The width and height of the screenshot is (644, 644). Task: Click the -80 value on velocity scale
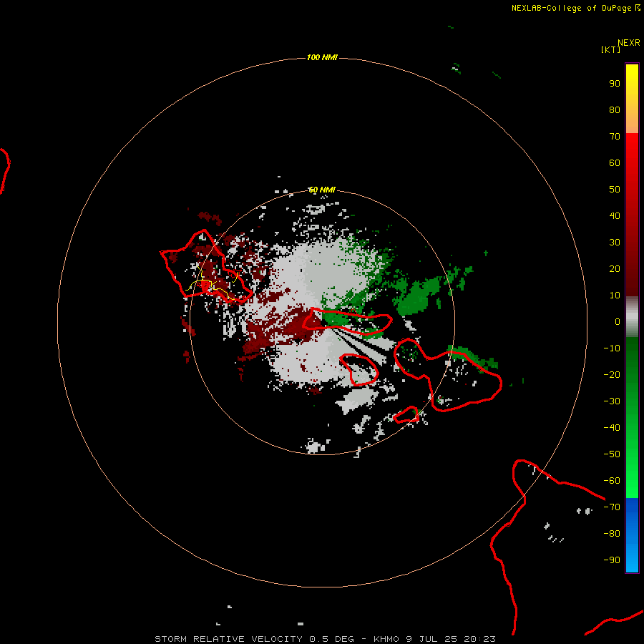[612, 534]
